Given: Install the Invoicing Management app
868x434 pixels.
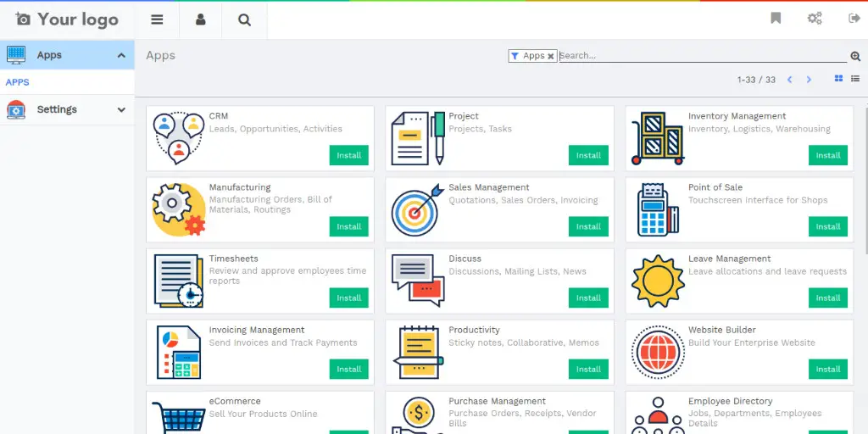Looking at the screenshot, I should (348, 370).
